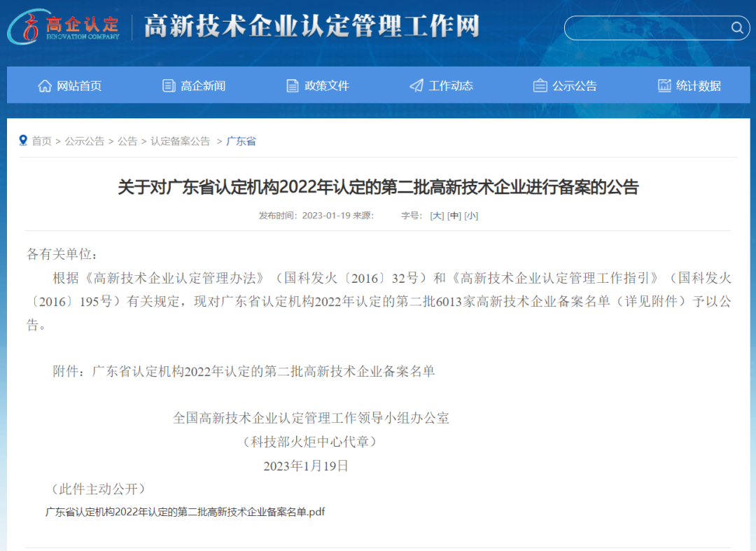This screenshot has width=756, height=551.
Task: Open the 统计数据 navigation item
Action: pyautogui.click(x=689, y=86)
